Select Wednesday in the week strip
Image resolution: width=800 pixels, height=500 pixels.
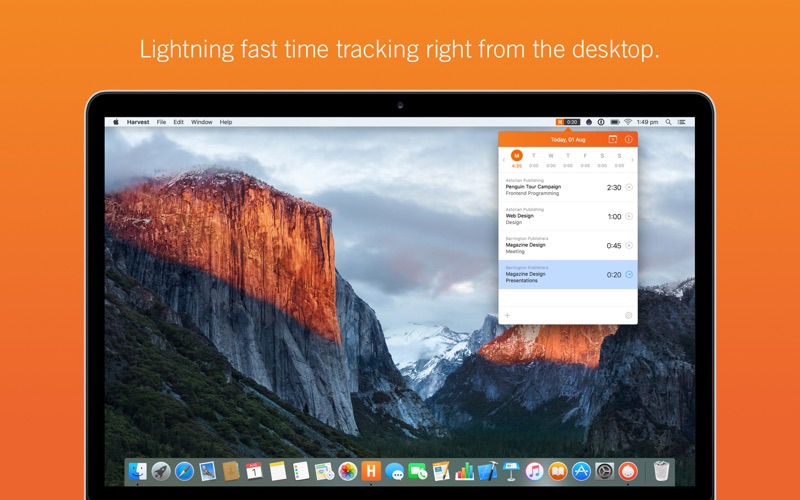(x=551, y=160)
